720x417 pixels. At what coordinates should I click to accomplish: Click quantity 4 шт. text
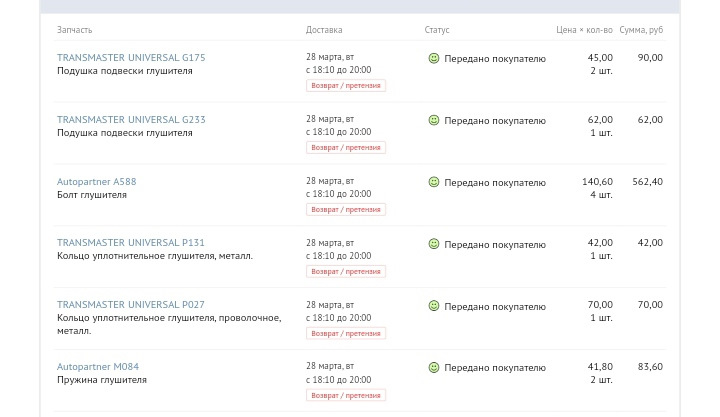[x=601, y=195]
